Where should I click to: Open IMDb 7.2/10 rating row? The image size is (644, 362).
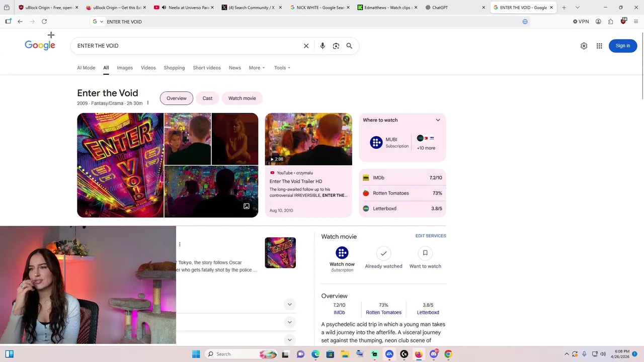click(x=403, y=177)
